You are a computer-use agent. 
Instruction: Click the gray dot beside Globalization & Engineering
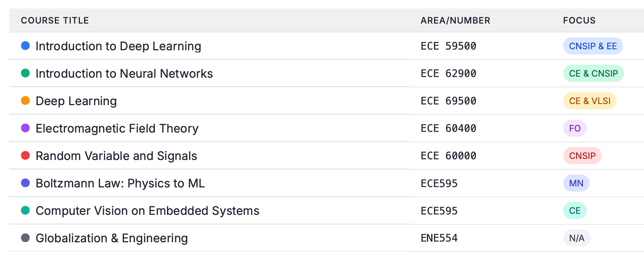[x=25, y=238]
